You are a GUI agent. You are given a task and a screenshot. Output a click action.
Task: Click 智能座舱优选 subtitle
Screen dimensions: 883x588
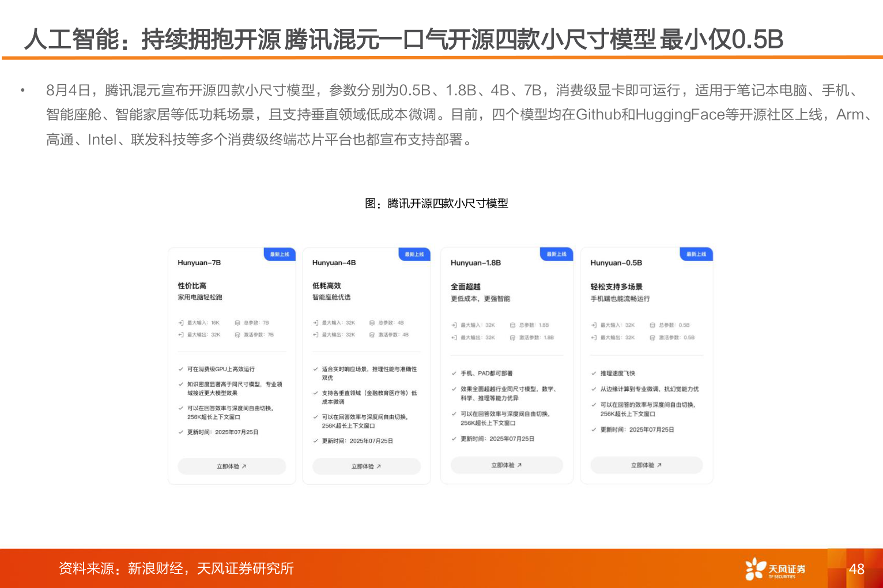(331, 297)
